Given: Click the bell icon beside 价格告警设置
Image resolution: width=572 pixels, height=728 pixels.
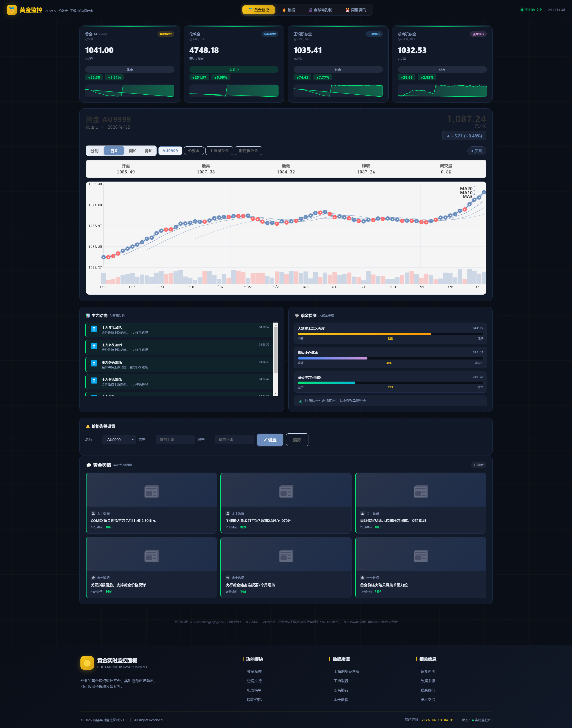Looking at the screenshot, I should [x=88, y=426].
